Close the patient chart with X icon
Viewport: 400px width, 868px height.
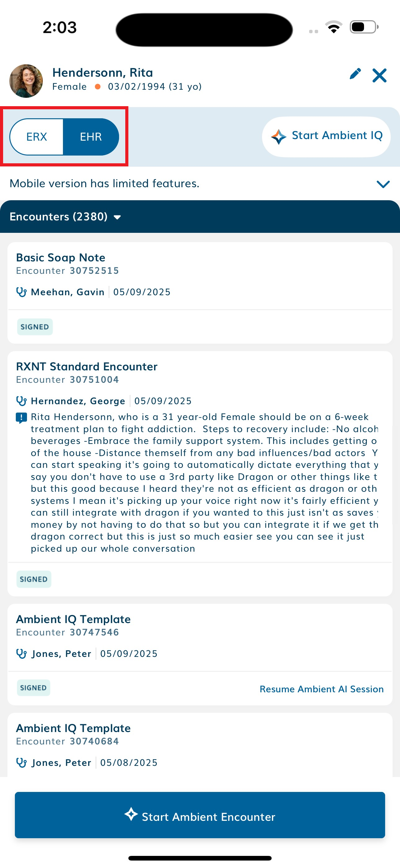[x=380, y=75]
